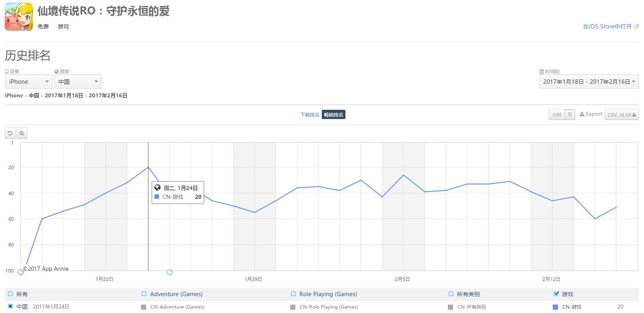Viewport: 644px width, 313px height.
Task: Expand the 中国 country dropdown
Action: [x=78, y=82]
